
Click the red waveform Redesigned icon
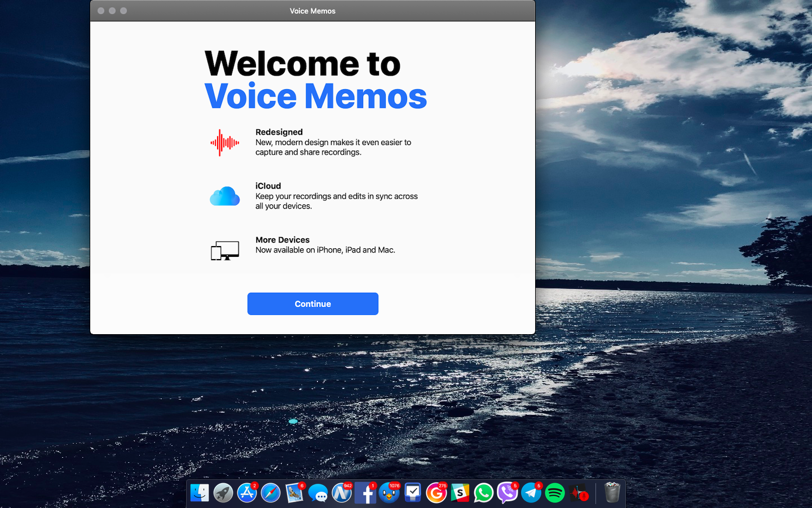pyautogui.click(x=224, y=143)
